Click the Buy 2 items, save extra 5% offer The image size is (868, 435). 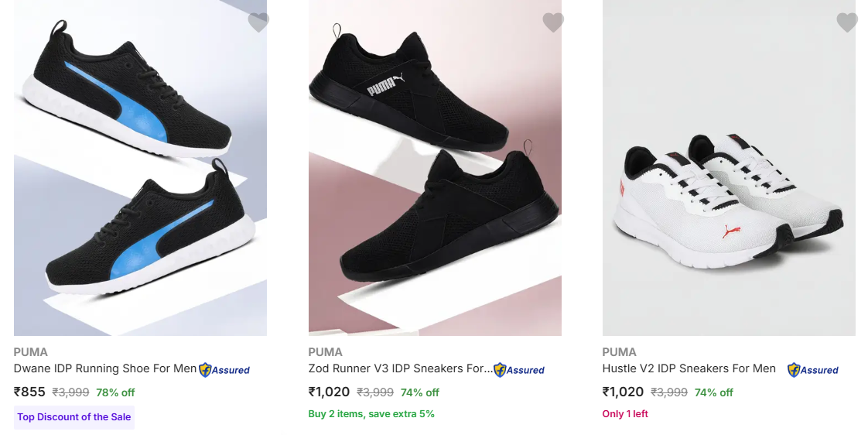371,414
